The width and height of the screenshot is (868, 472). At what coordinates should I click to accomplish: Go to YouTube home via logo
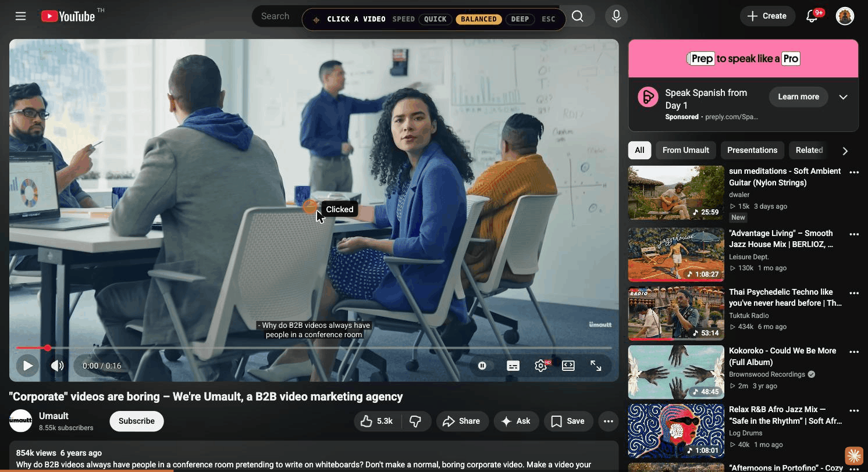[x=68, y=16]
